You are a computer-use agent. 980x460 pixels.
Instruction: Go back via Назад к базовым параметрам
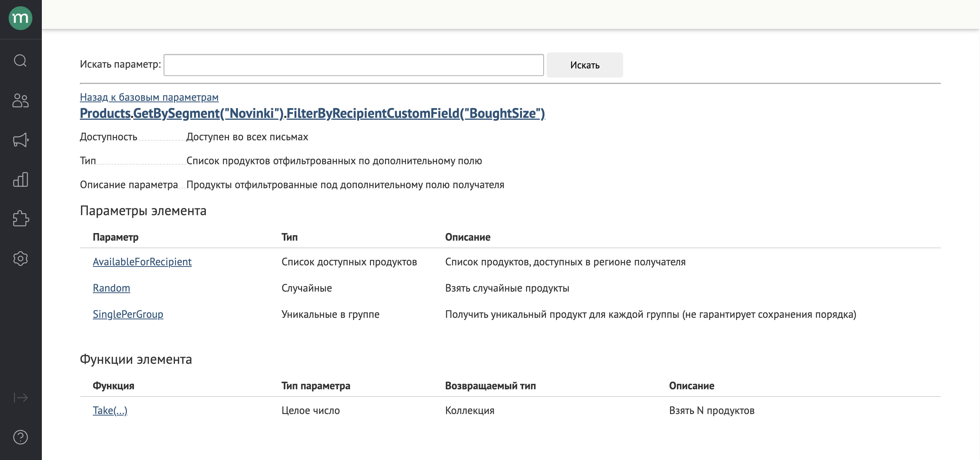tap(149, 97)
